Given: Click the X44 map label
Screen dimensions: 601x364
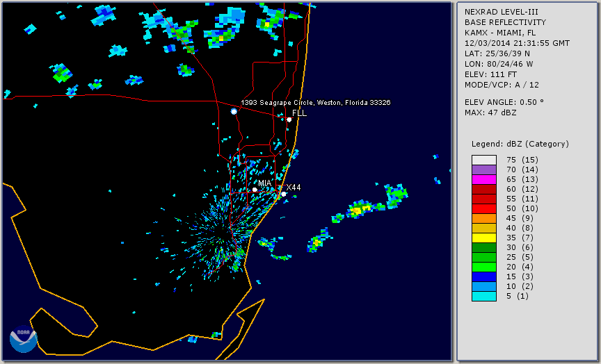Looking at the screenshot, I should coord(294,187).
